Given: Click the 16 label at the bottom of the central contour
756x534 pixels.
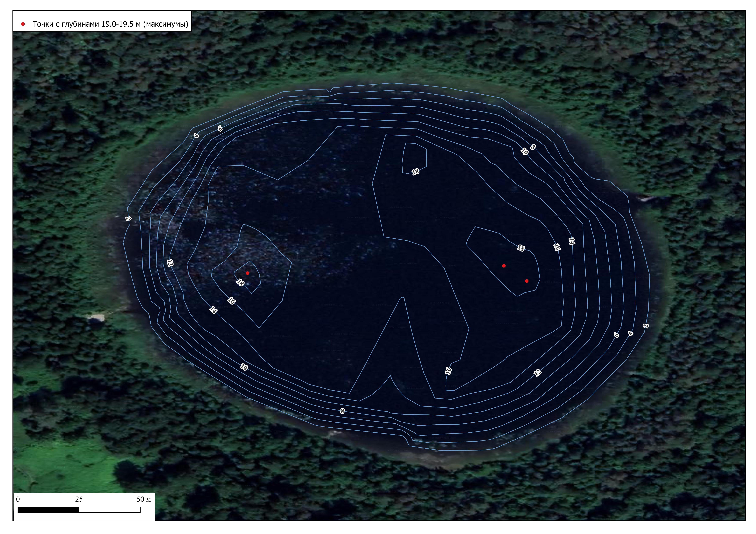Looking at the screenshot, I should pos(448,371).
